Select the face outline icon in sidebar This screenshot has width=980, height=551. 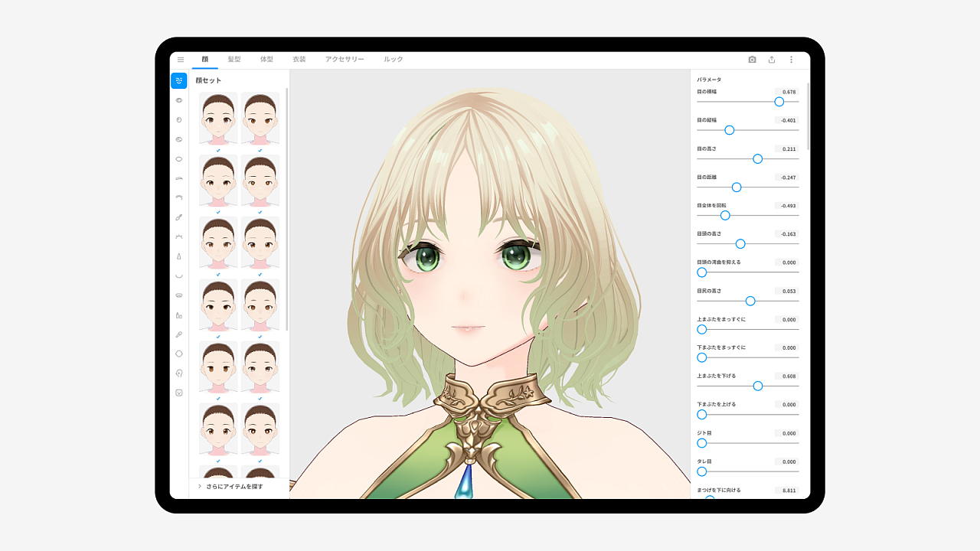point(178,354)
